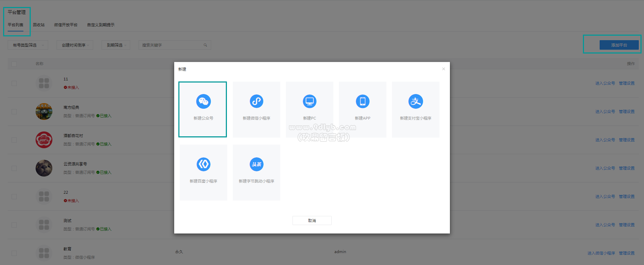Click 进入公众号 for 南方经典
This screenshot has width=644, height=265.
pyautogui.click(x=605, y=112)
